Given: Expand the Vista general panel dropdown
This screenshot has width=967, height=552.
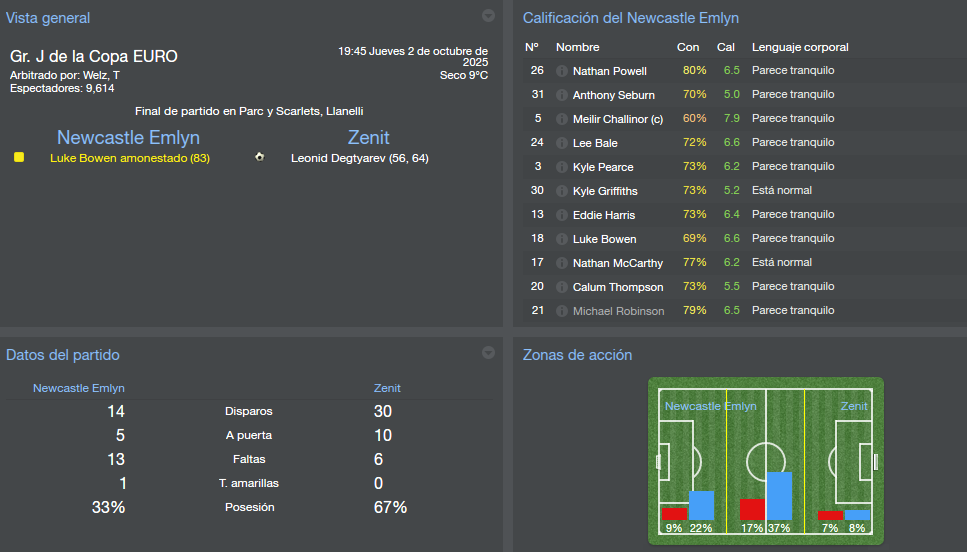Looking at the screenshot, I should coord(488,16).
